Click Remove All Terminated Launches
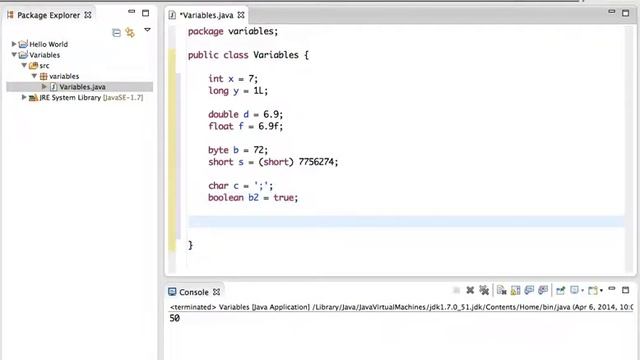The height and width of the screenshot is (360, 640). click(484, 290)
